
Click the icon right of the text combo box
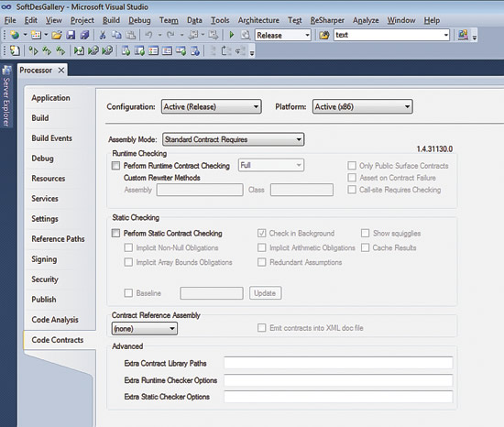(x=463, y=35)
